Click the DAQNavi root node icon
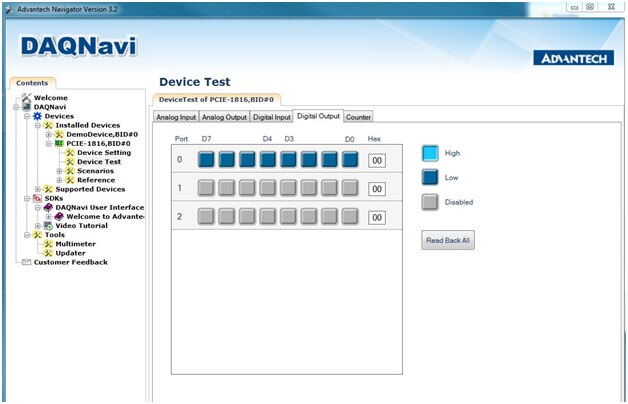 (26, 107)
